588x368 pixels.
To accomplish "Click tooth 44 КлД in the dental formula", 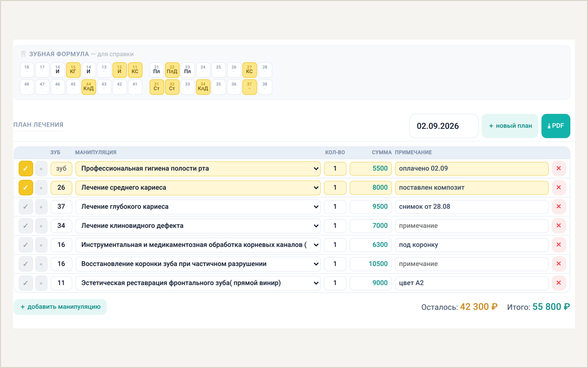I will point(88,87).
